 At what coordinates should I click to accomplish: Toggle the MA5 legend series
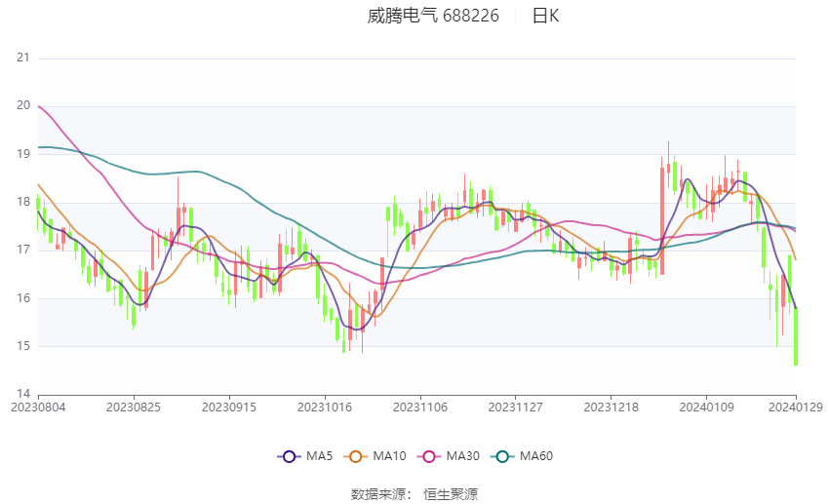305,456
